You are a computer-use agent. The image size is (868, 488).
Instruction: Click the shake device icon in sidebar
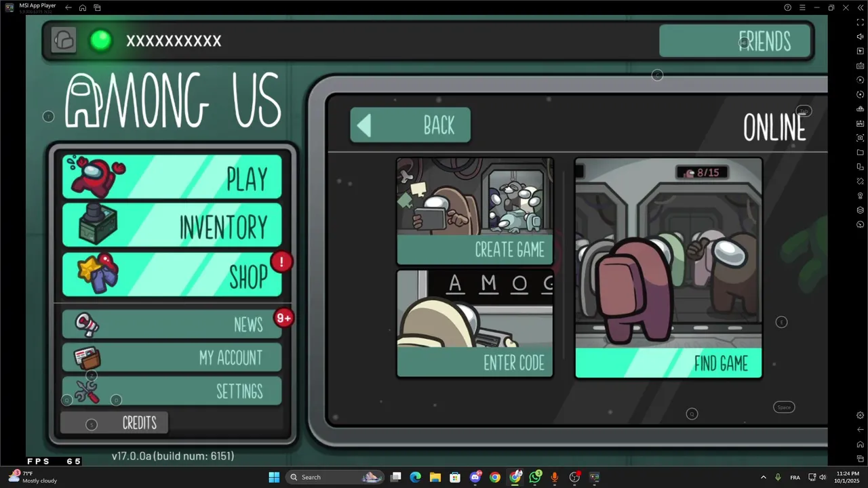click(861, 181)
